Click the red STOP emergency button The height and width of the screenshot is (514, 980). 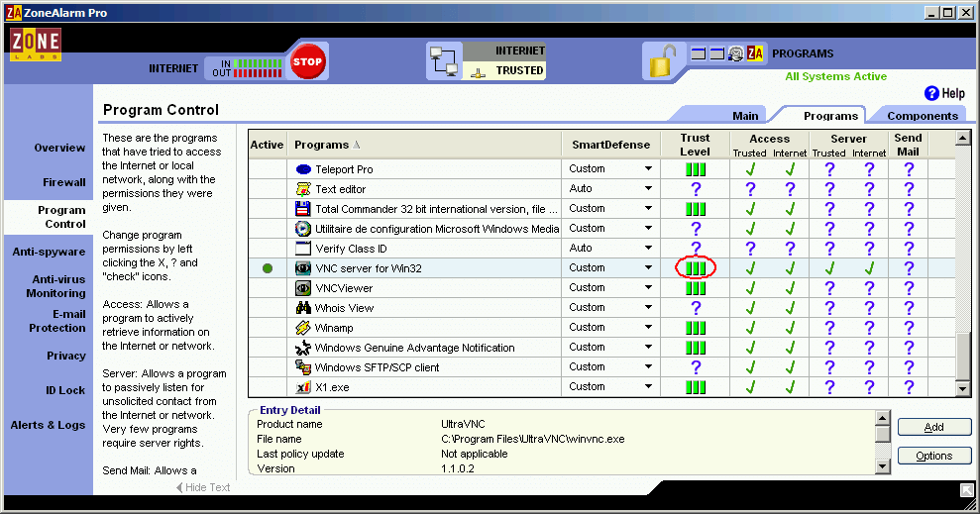[307, 61]
